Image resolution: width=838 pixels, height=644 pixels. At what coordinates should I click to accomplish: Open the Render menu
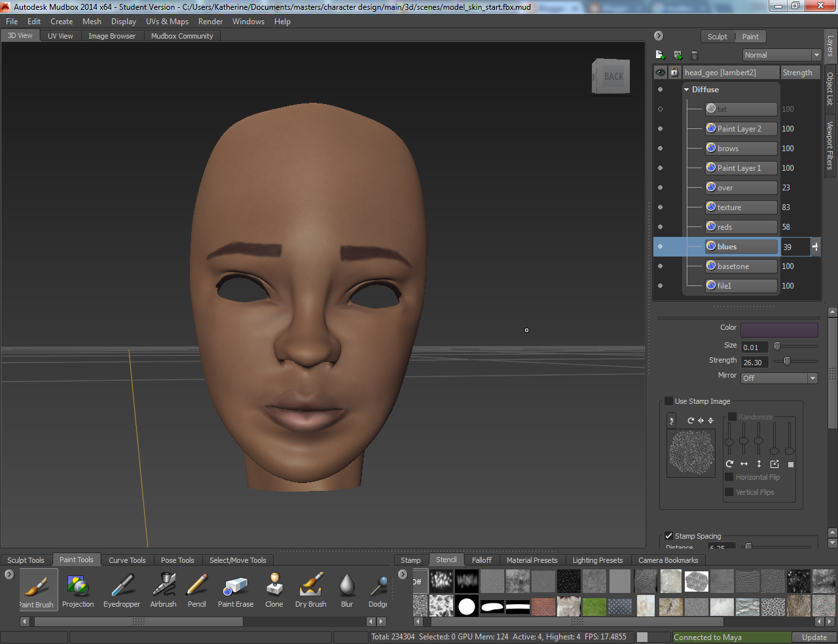211,22
